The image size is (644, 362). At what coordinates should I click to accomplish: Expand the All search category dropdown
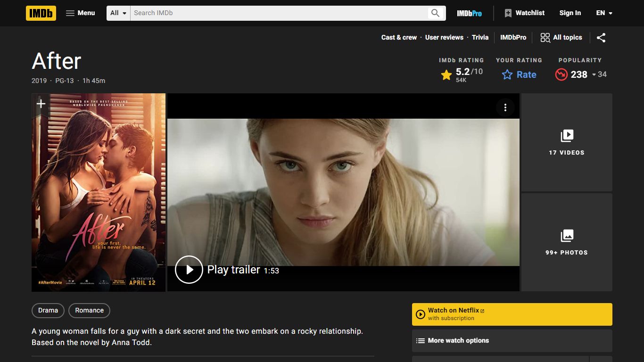point(118,13)
